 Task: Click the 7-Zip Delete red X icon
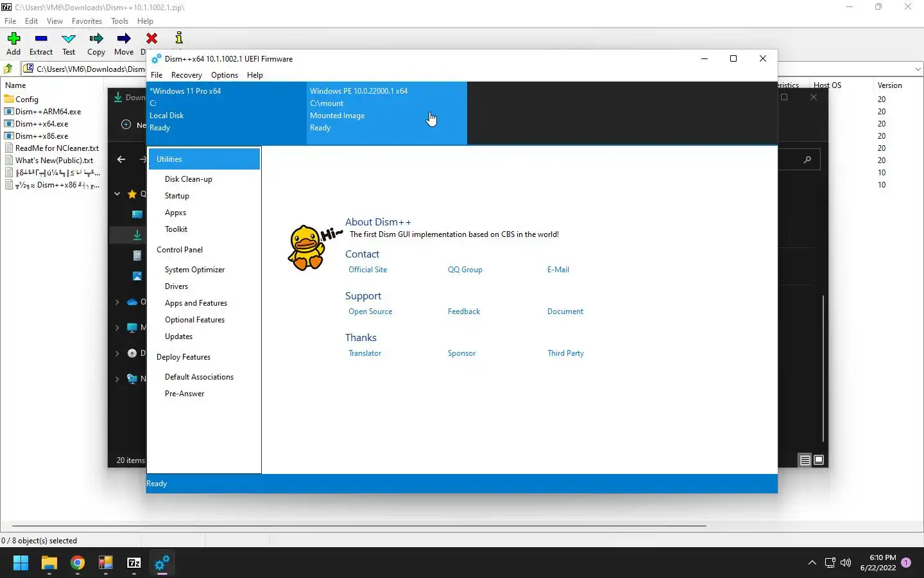151,39
